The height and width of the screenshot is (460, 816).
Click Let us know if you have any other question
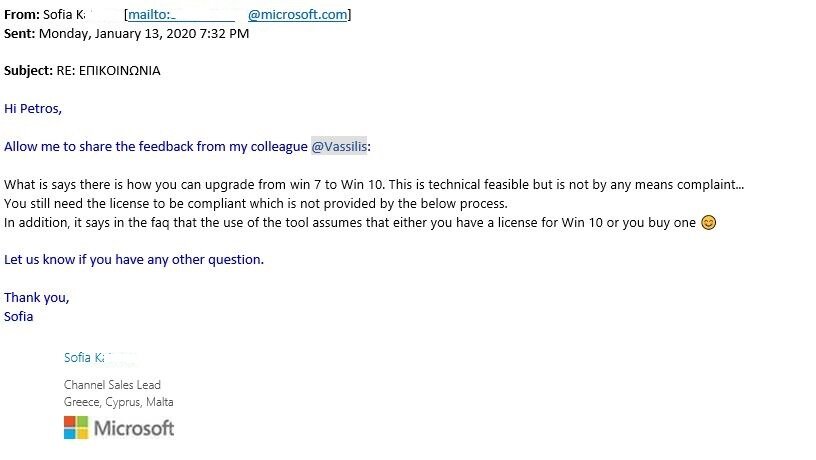(134, 260)
